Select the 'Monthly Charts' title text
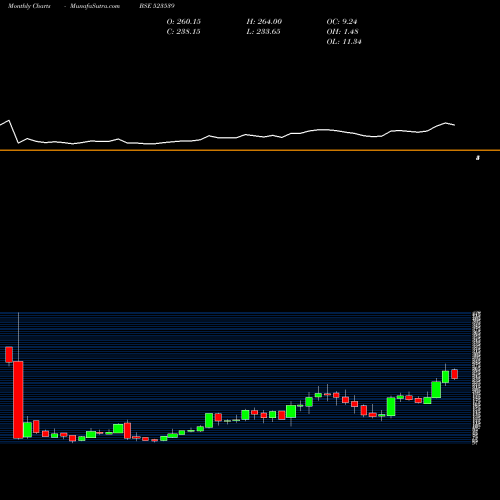Viewport: 500px width, 500px height. point(29,6)
